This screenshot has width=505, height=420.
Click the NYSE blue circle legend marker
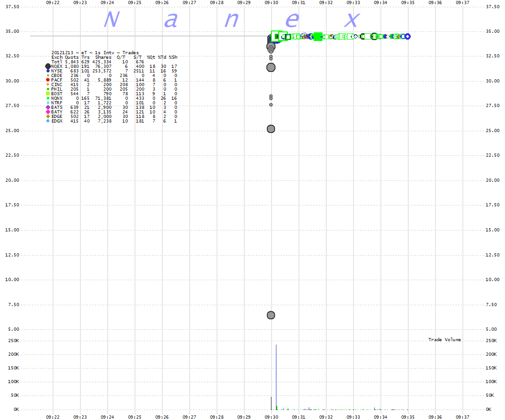pos(48,71)
